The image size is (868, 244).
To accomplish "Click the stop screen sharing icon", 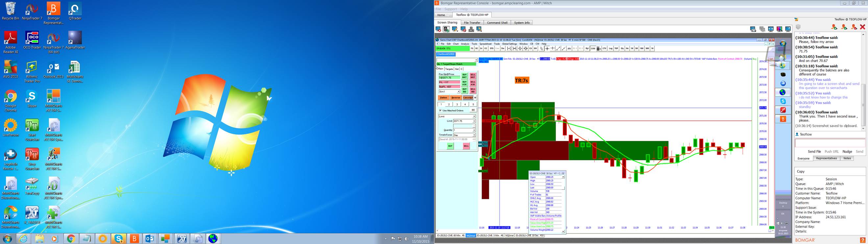I will 438,29.
